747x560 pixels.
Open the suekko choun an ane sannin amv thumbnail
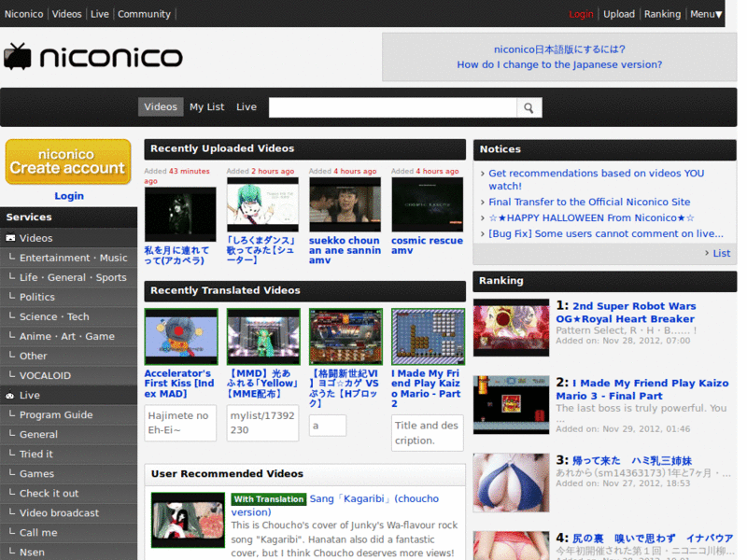point(345,204)
